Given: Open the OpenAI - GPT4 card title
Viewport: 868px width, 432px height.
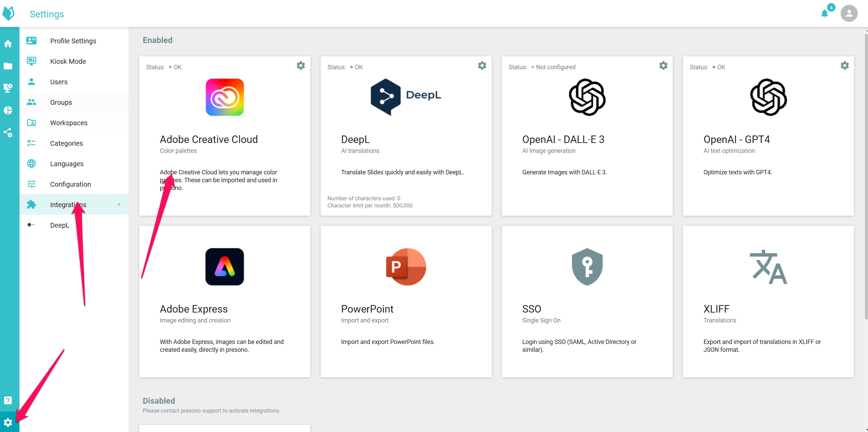Looking at the screenshot, I should coord(737,139).
